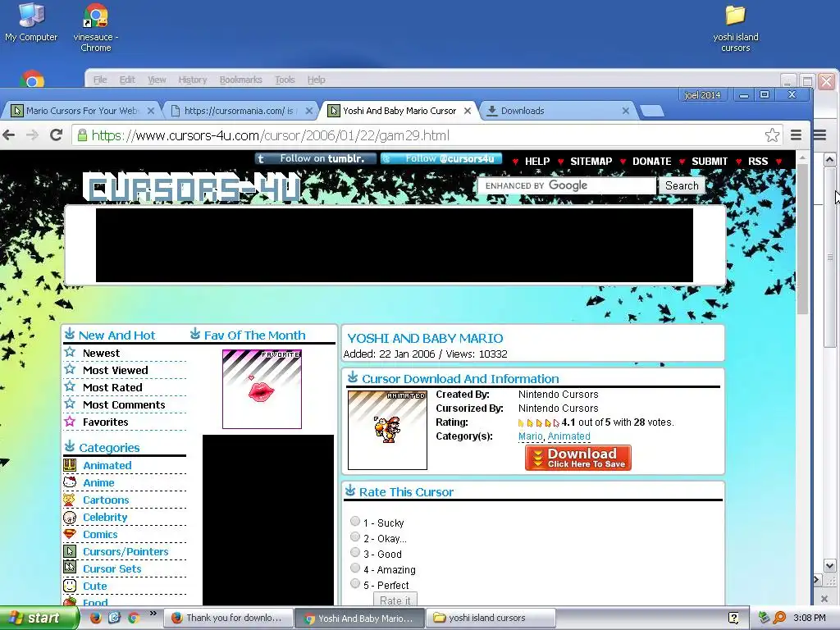Close the cursormania tab
The image size is (840, 630).
pyautogui.click(x=309, y=111)
